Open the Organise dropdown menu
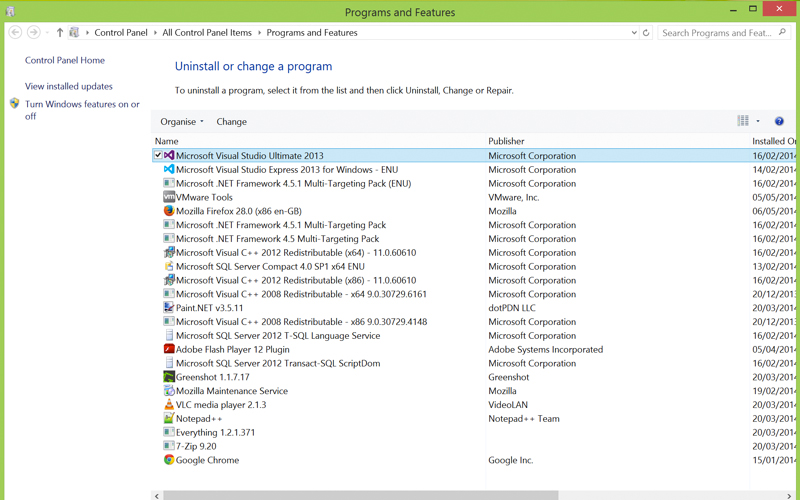This screenshot has height=500, width=800. click(x=181, y=122)
